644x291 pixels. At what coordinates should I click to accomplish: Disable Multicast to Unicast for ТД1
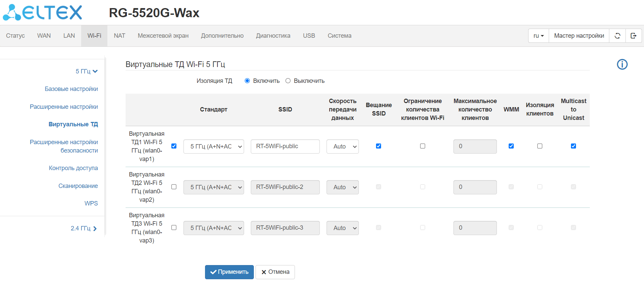coord(573,146)
